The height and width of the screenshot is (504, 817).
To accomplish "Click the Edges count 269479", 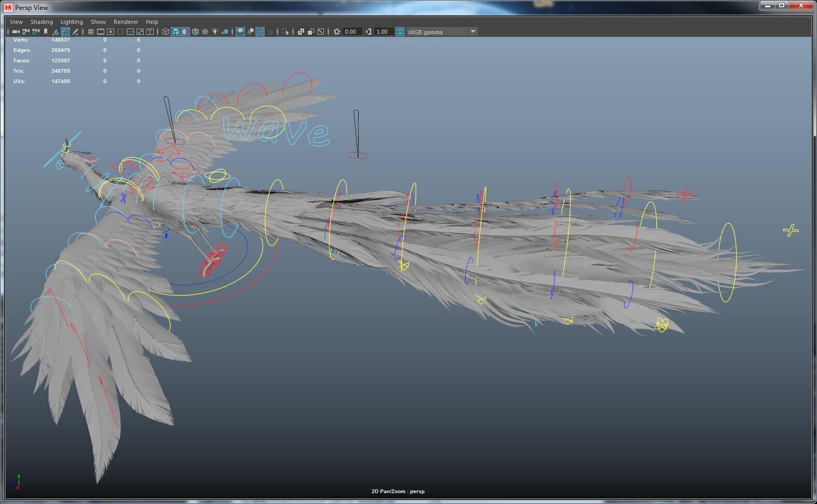I will (61, 50).
